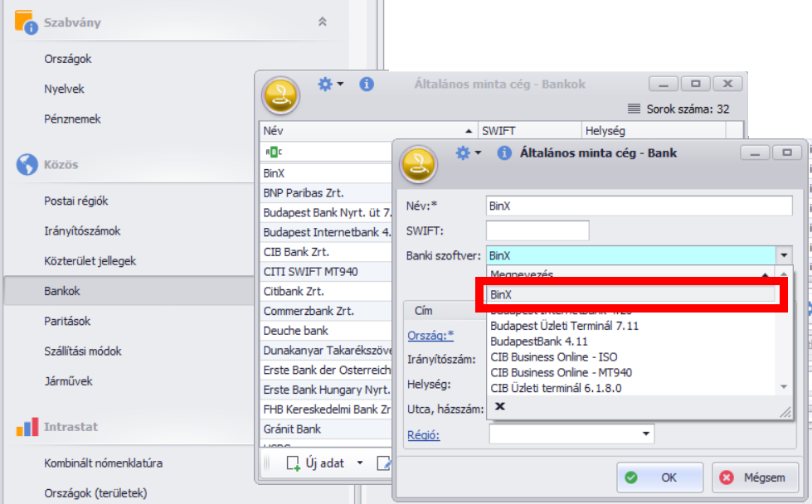Open the gear settings icon in Bankok window
The height and width of the screenshot is (504, 812).
pyautogui.click(x=326, y=84)
